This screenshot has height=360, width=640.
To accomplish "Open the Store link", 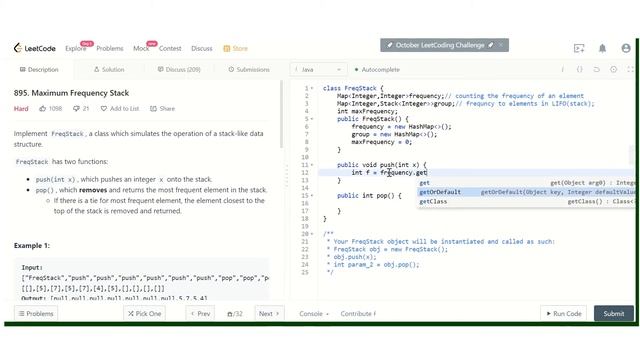I will click(236, 48).
